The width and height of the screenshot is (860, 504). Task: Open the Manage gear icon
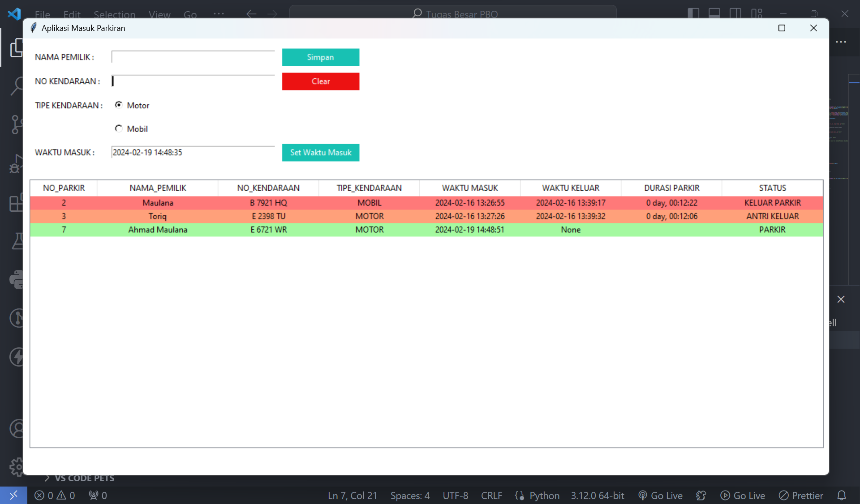tap(16, 467)
